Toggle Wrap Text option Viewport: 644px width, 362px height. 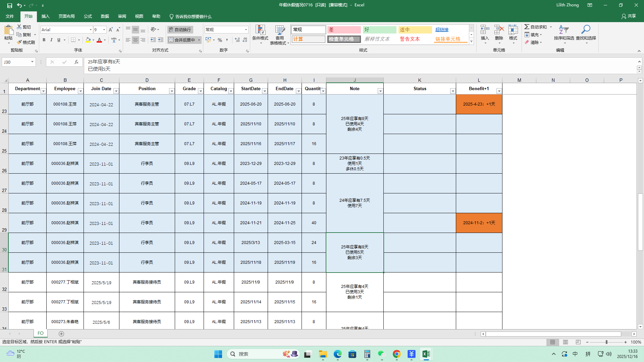tap(180, 29)
